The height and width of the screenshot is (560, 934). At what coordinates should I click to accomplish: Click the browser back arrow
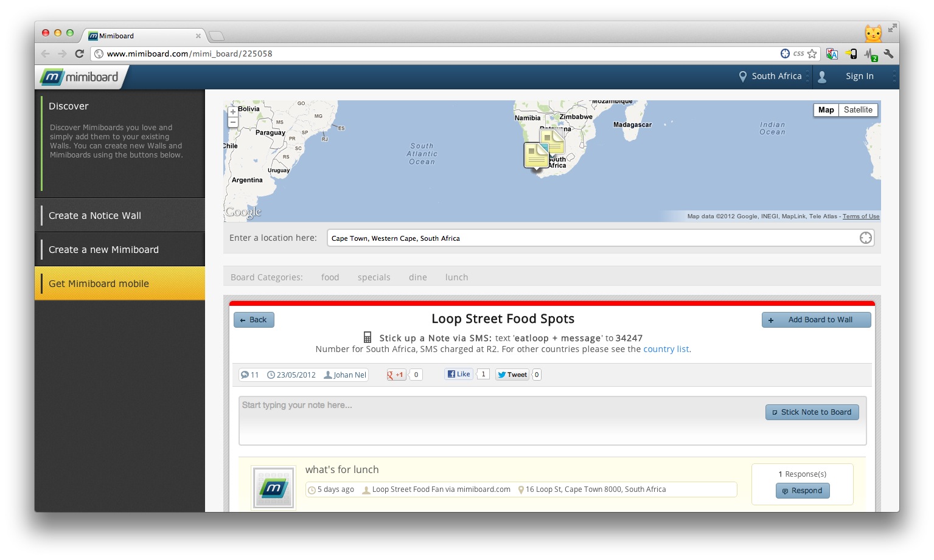[46, 54]
